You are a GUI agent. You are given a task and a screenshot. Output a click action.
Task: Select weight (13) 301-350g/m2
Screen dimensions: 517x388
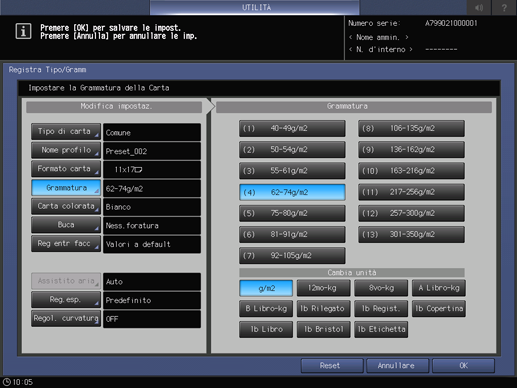411,234
